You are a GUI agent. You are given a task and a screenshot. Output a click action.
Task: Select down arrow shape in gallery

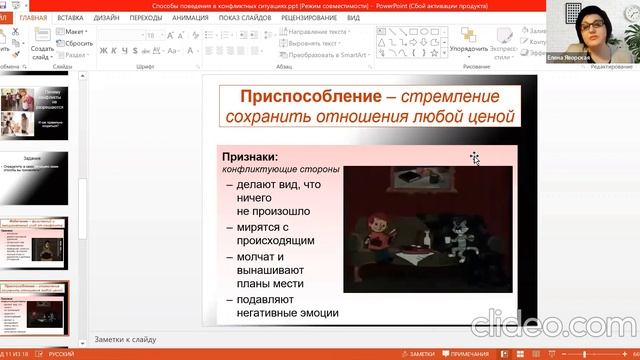click(x=424, y=42)
